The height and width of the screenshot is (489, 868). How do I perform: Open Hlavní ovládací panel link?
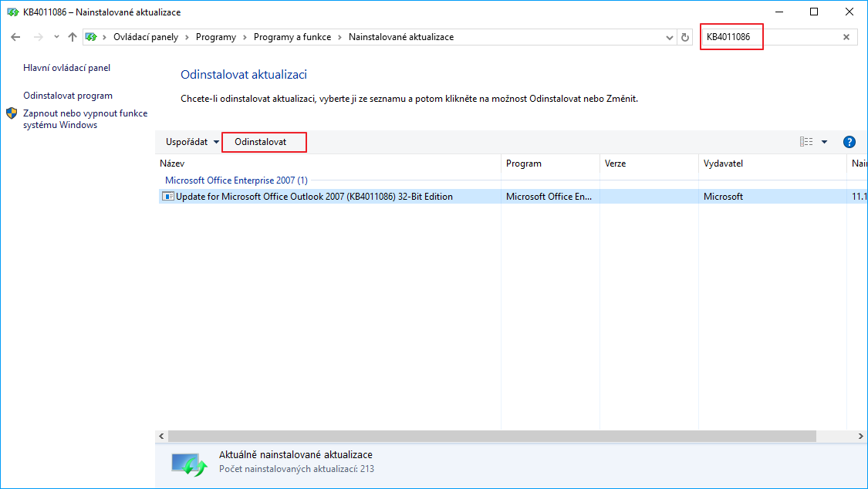(67, 67)
